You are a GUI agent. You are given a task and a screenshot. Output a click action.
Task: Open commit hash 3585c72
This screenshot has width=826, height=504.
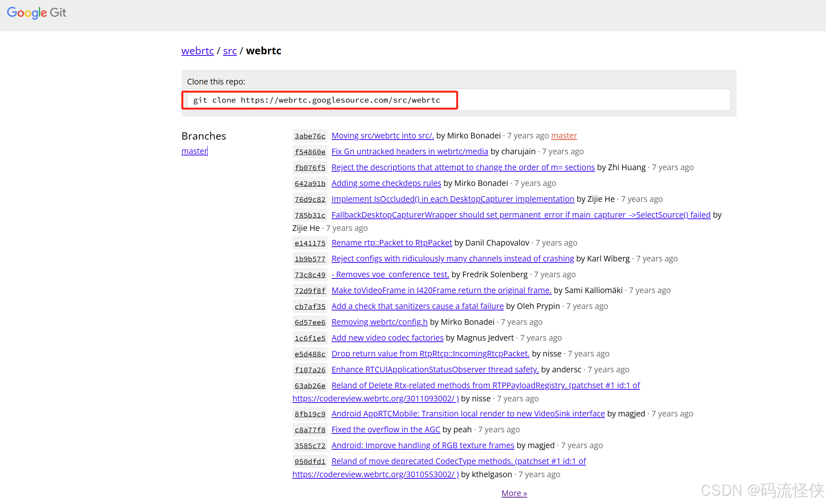point(310,446)
